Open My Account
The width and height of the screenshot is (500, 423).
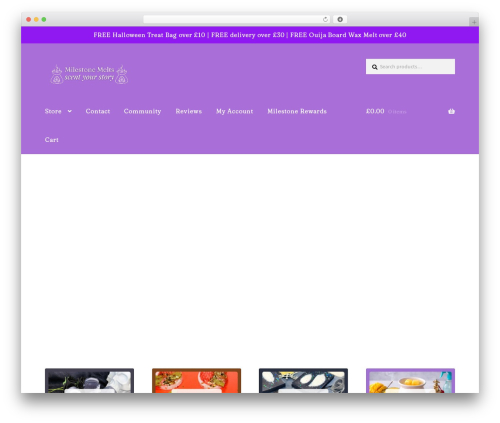[234, 111]
